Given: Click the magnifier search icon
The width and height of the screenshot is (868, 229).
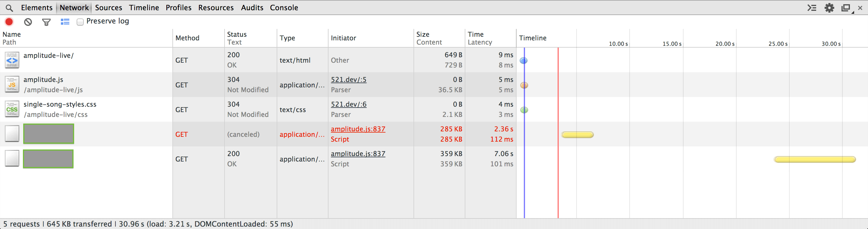Looking at the screenshot, I should click(x=9, y=8).
